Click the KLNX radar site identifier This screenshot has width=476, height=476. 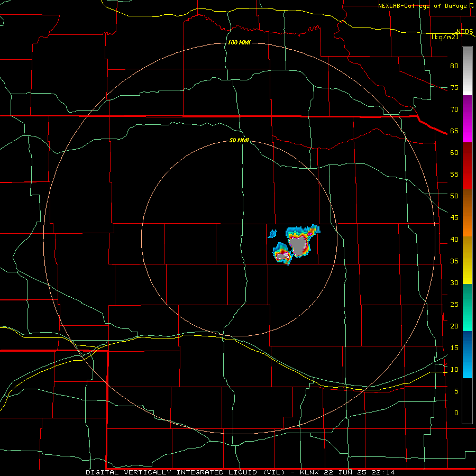pyautogui.click(x=309, y=472)
